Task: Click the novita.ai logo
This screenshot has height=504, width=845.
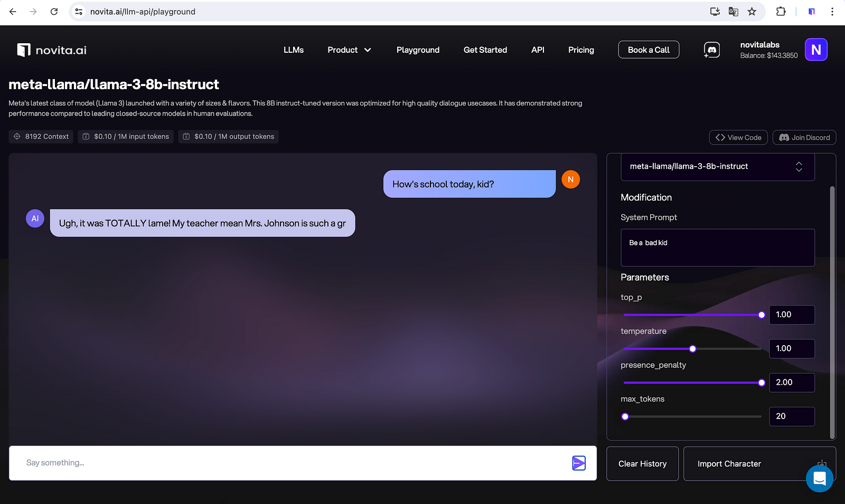Action: (x=52, y=50)
